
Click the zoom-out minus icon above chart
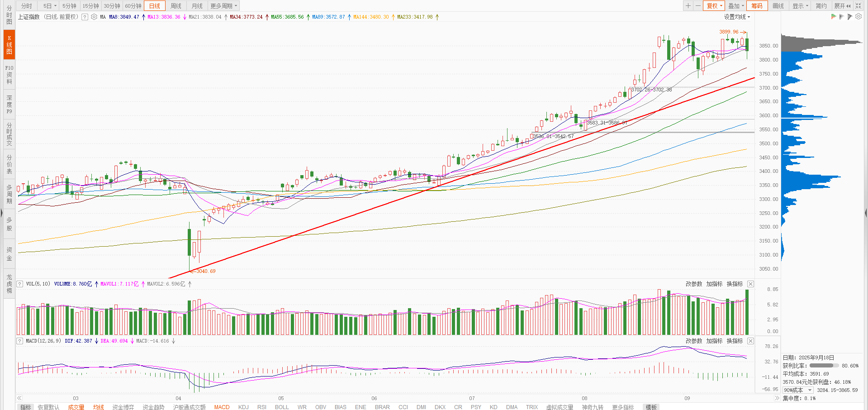[698, 6]
